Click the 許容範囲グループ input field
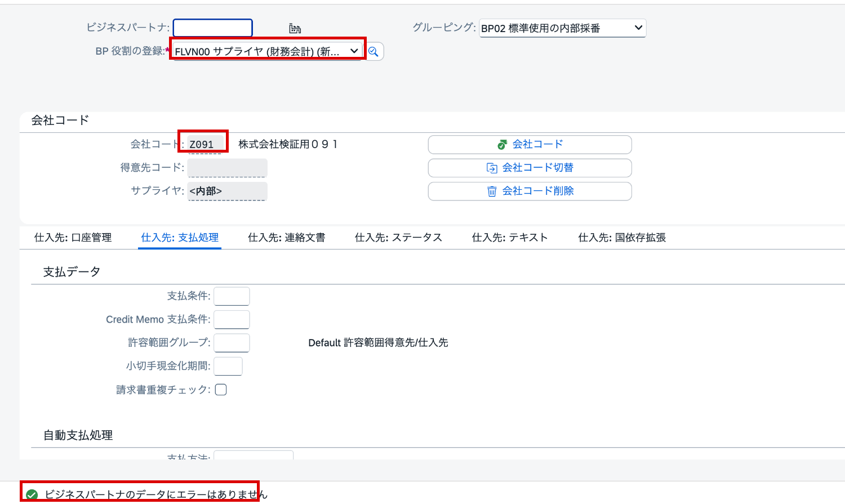 [x=232, y=343]
